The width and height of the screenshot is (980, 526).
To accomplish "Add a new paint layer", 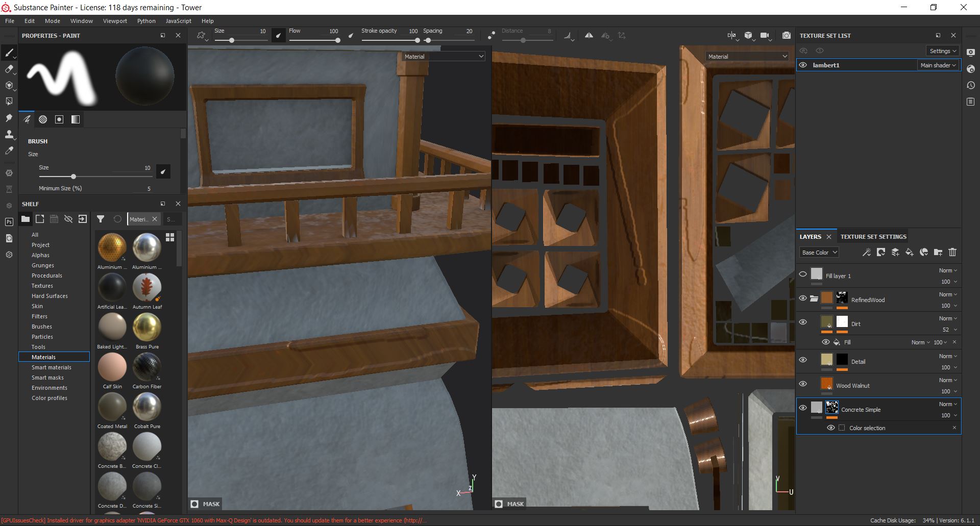I will [895, 253].
